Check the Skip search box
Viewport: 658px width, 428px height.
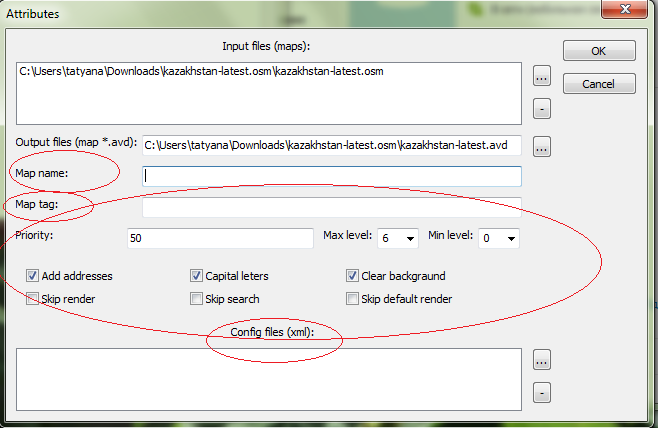click(197, 299)
